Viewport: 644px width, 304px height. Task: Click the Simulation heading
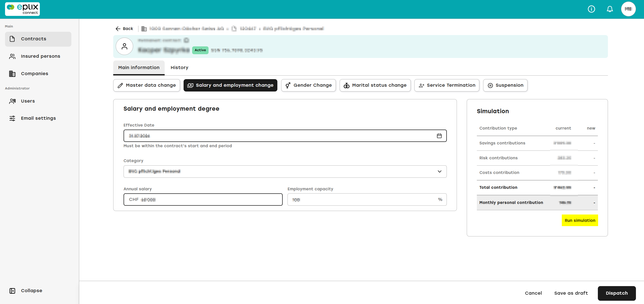[x=493, y=111]
